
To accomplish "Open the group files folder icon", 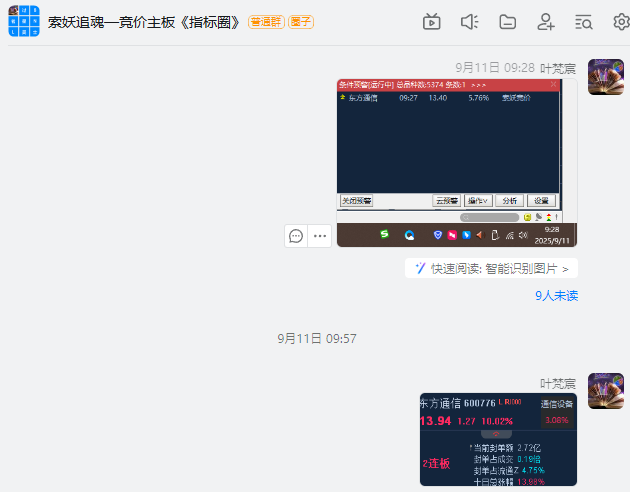I will [507, 22].
